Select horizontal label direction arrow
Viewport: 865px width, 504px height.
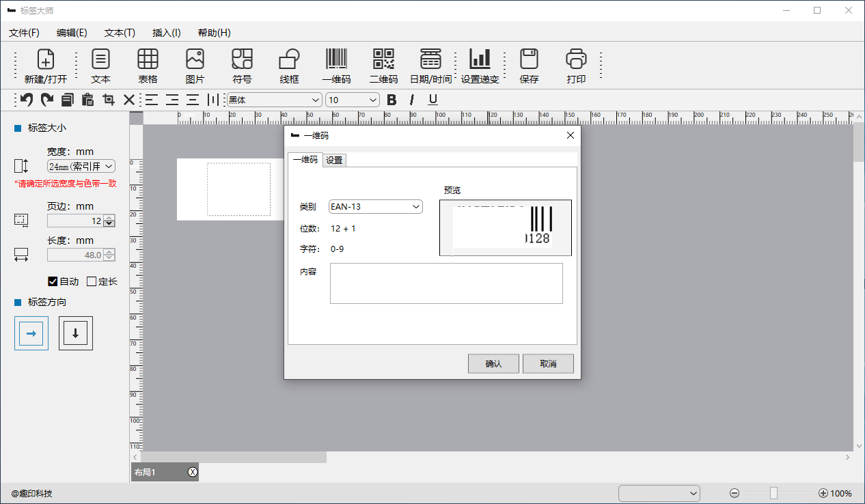tap(31, 333)
